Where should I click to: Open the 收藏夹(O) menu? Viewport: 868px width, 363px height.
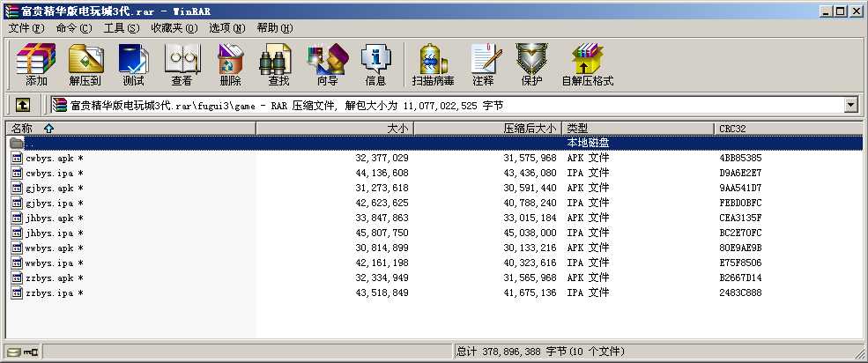click(x=174, y=27)
